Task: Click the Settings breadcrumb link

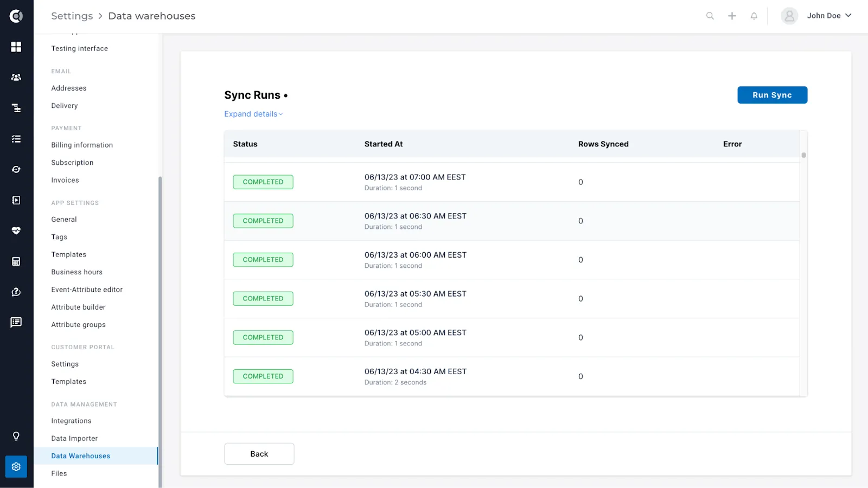Action: click(x=72, y=16)
